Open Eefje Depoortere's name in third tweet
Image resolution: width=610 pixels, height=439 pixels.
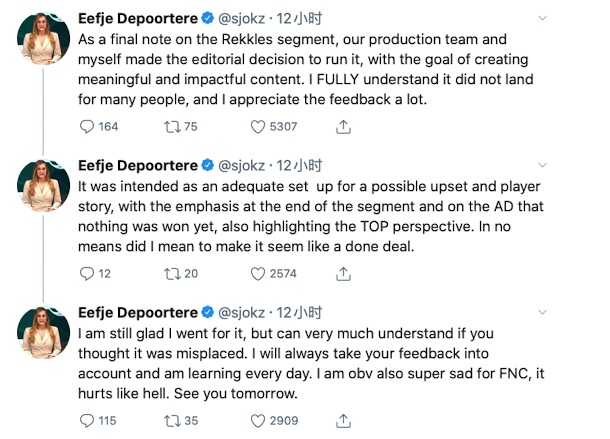137,311
